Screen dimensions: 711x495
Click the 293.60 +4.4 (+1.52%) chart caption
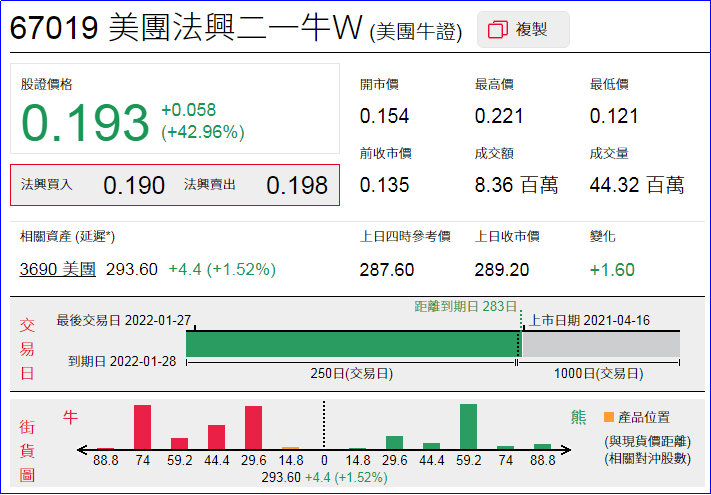[x=325, y=477]
